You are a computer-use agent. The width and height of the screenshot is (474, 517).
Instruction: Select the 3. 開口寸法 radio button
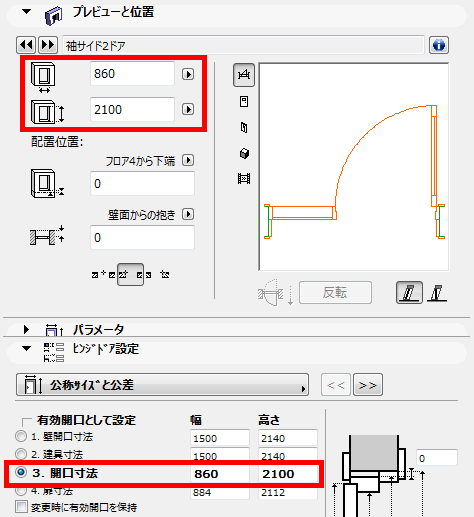pyautogui.click(x=21, y=472)
